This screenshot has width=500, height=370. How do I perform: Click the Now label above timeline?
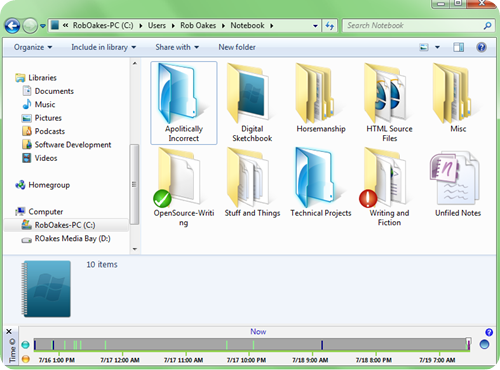[258, 332]
